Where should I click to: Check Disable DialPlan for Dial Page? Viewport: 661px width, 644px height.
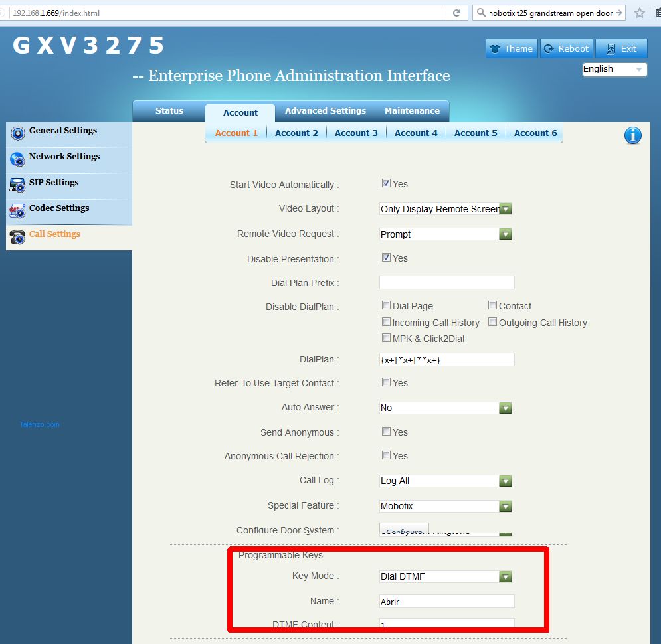[x=386, y=305]
